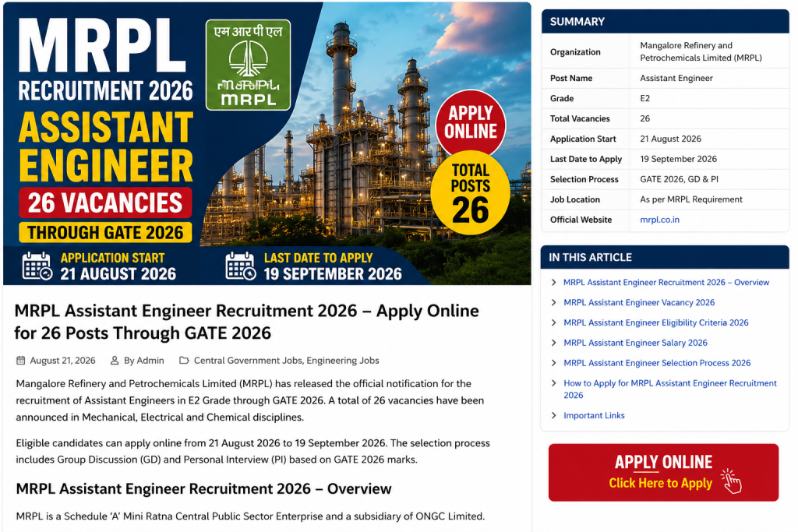Screen dimensions: 798x532
Task: Click the hand pointer icon on Apply Online button
Action: 732,481
